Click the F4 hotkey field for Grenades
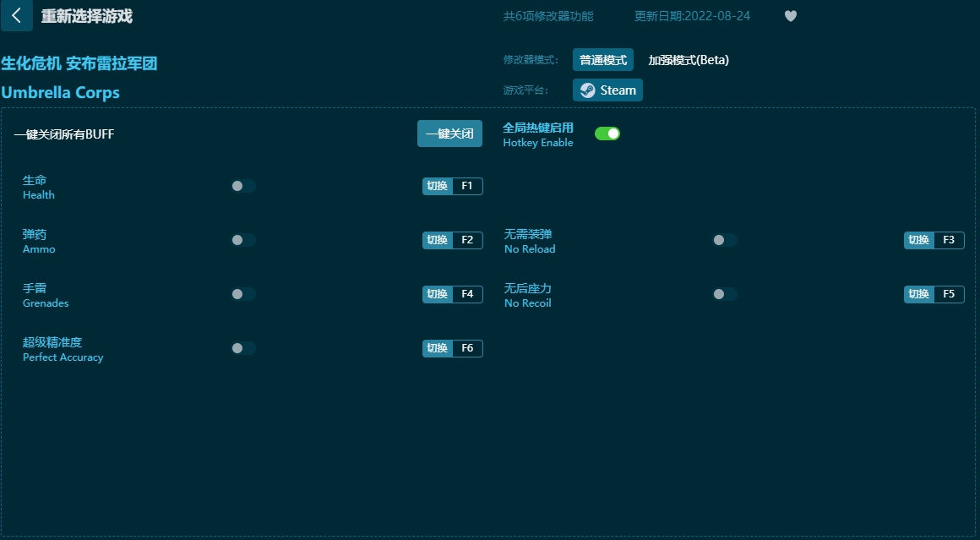 point(467,294)
